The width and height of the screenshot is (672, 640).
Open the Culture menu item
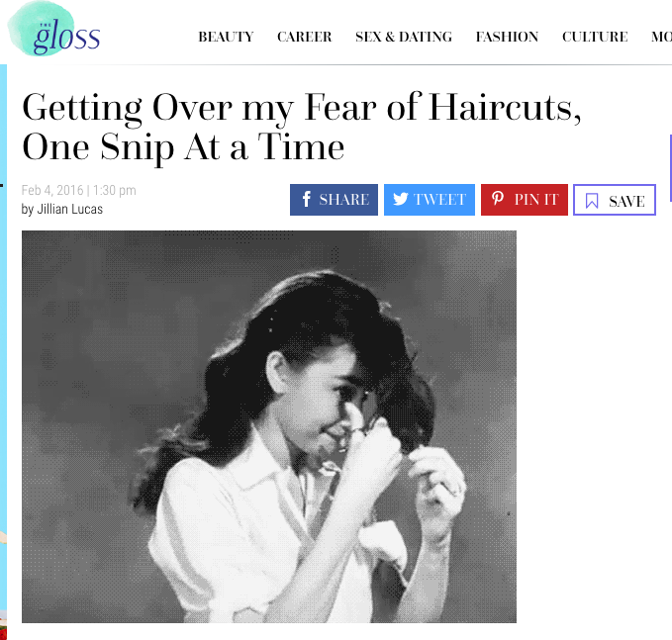(x=595, y=37)
